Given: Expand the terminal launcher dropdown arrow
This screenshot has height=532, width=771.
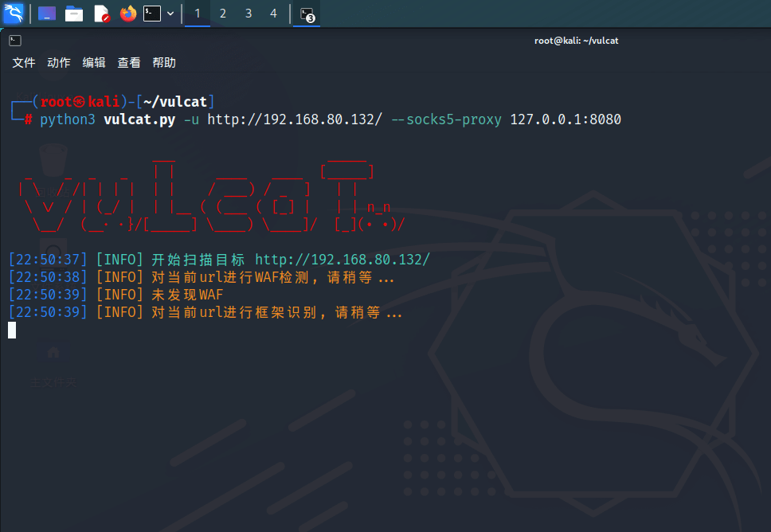Looking at the screenshot, I should [x=170, y=14].
